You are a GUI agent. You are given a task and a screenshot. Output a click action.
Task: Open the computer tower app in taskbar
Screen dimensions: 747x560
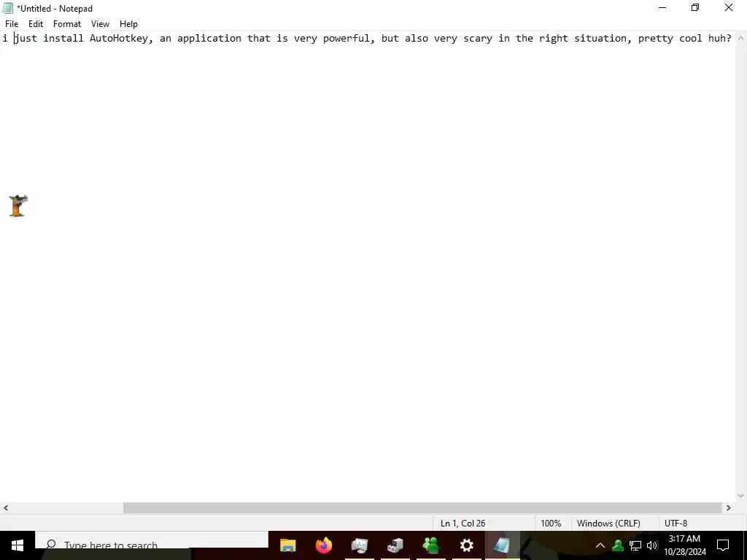click(395, 545)
